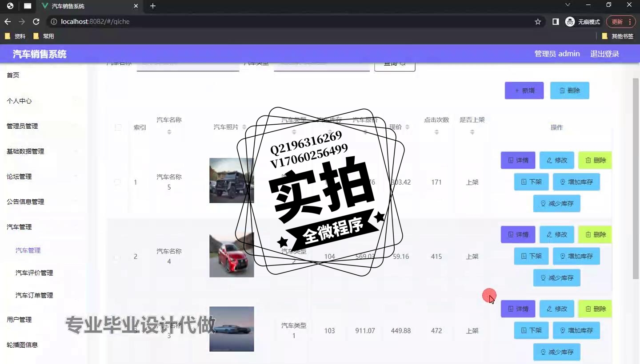Screen dimensions: 640x364
Task: Click 删除 for 汽车名称4 row
Action: coord(595,234)
